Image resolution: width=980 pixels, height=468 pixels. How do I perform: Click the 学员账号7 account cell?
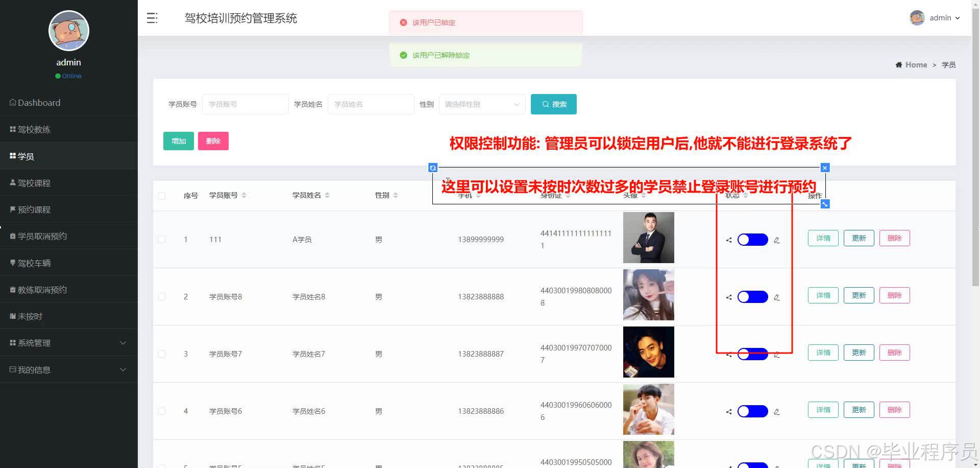[x=226, y=354]
